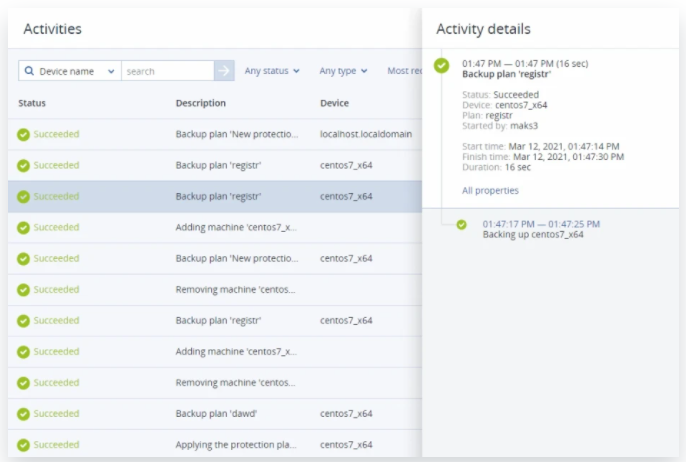
Task: Select the first 'Adding machine centos7_x' row
Action: pos(236,227)
